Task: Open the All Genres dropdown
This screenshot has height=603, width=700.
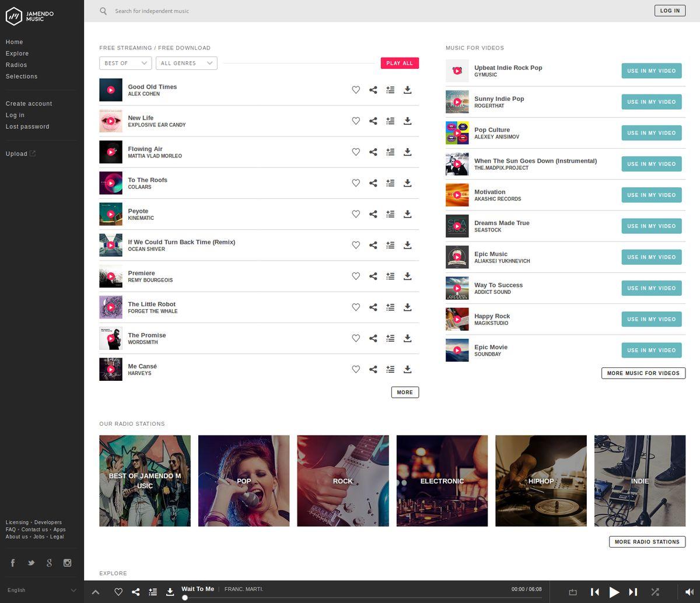Action: pyautogui.click(x=187, y=63)
